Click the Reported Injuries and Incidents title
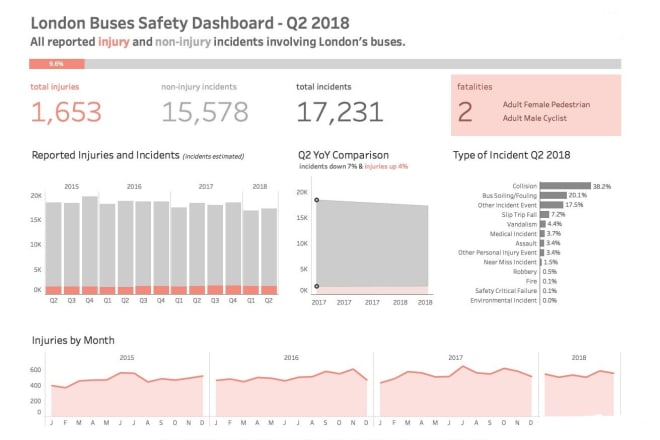660x440 pixels. 106,155
